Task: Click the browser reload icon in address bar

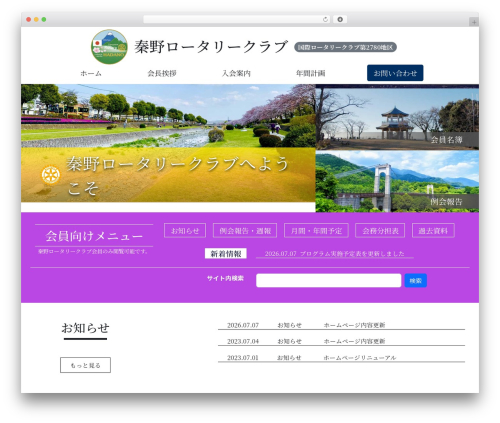Action: 325,19
